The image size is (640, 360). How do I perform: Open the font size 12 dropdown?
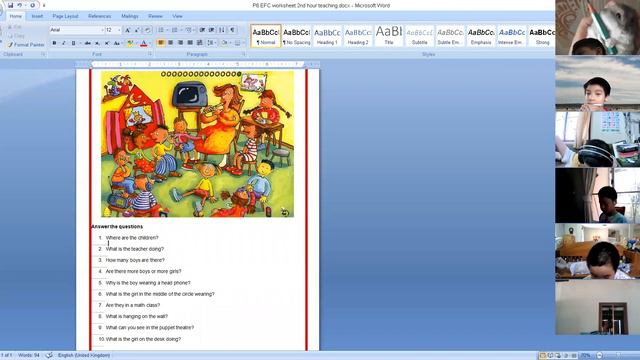pyautogui.click(x=119, y=30)
